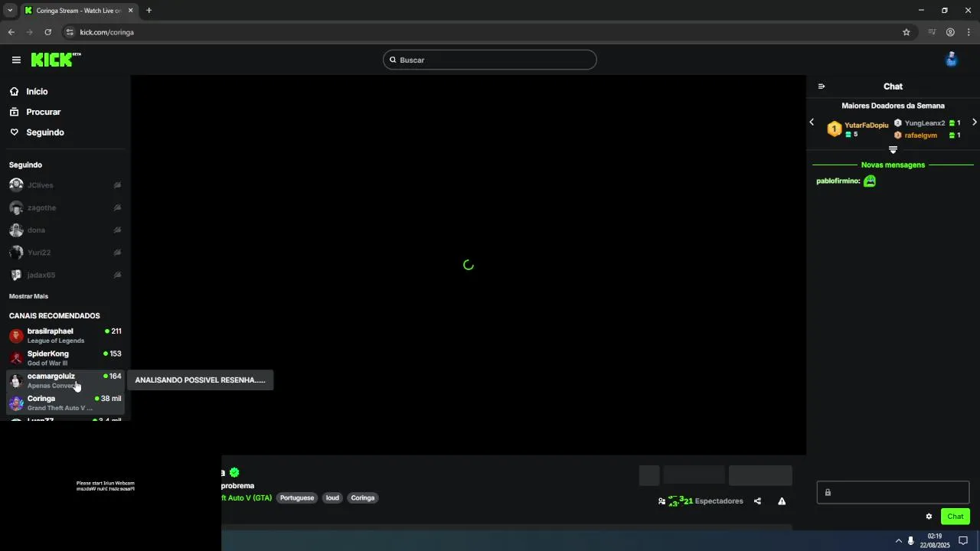
Task: Open followed channel dona
Action: coord(65,230)
